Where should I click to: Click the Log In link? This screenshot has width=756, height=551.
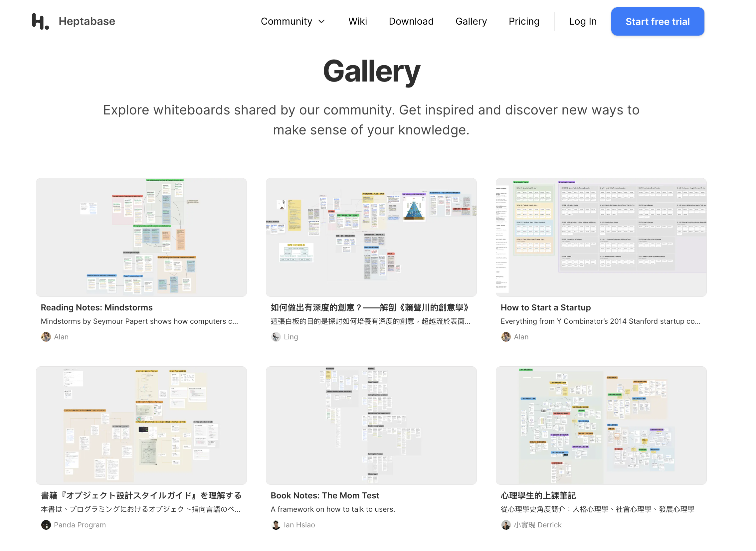[x=582, y=21]
